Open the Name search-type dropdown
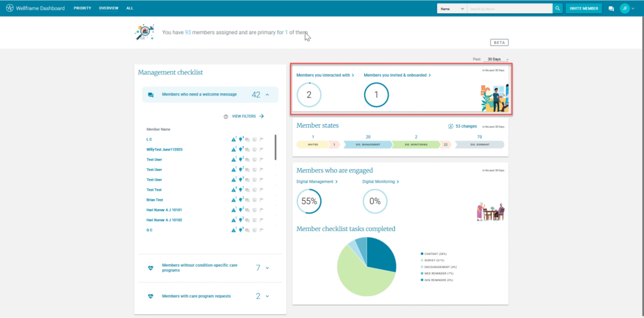This screenshot has height=318, width=644. tap(452, 8)
